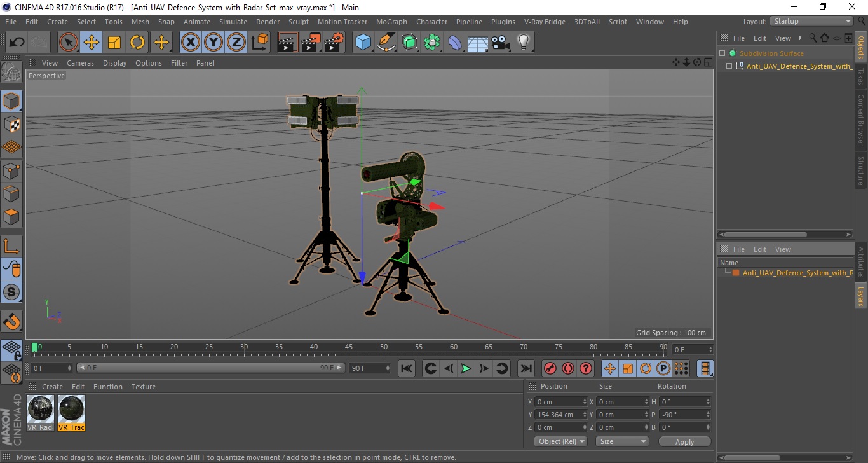Switch to Attributes side tab
The width and height of the screenshot is (868, 463).
(x=860, y=261)
